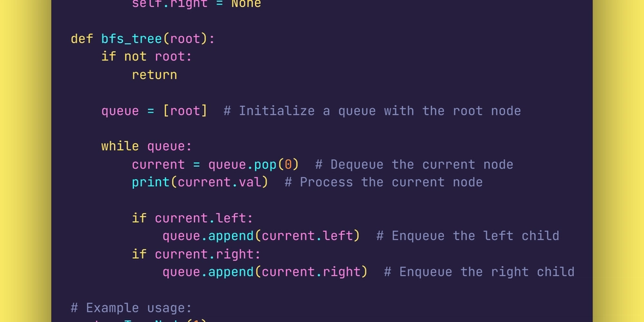The image size is (644, 322).
Task: Click the orange 0 argument in pop
Action: click(289, 165)
